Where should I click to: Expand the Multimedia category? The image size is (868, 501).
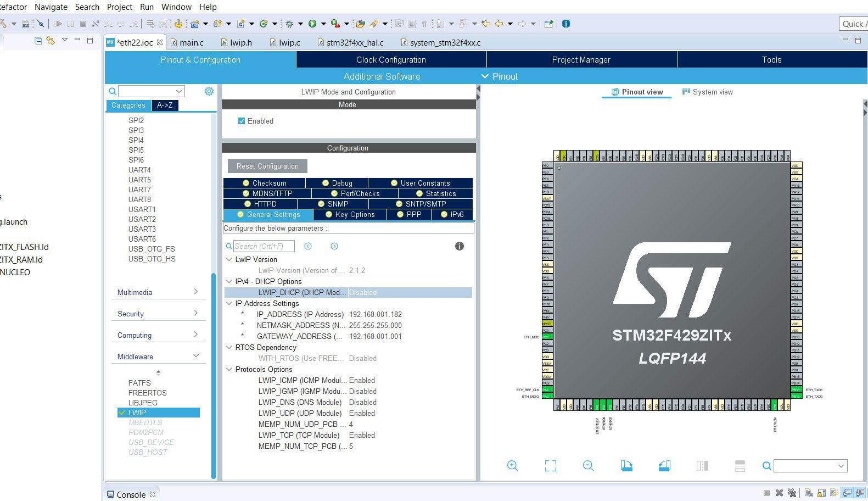pyautogui.click(x=158, y=292)
